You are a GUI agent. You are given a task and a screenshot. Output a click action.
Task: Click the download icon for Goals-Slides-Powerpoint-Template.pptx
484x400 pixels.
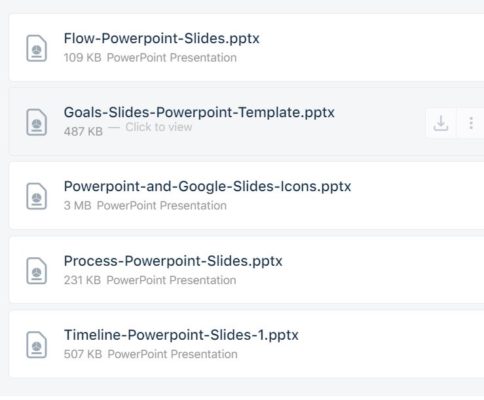[441, 123]
